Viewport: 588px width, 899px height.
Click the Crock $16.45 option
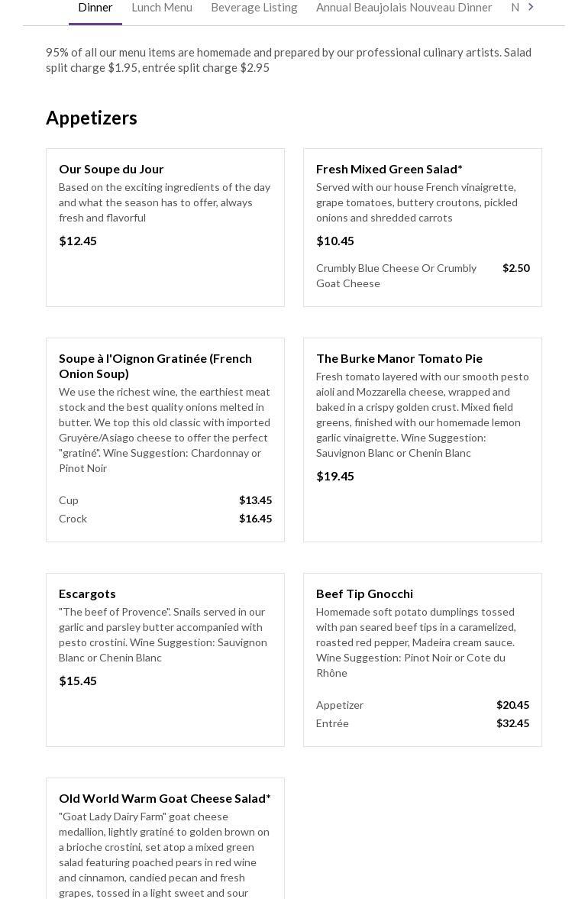tap(165, 519)
